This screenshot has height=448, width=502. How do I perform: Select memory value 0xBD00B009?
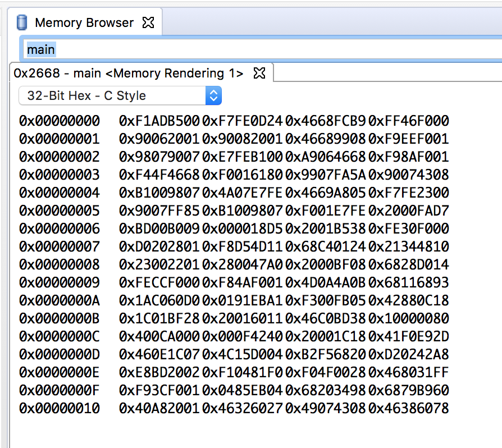(159, 228)
